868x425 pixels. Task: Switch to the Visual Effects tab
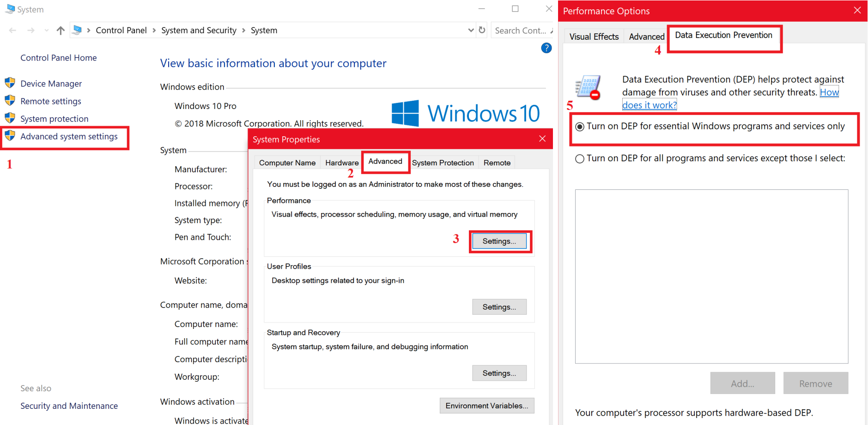(594, 36)
